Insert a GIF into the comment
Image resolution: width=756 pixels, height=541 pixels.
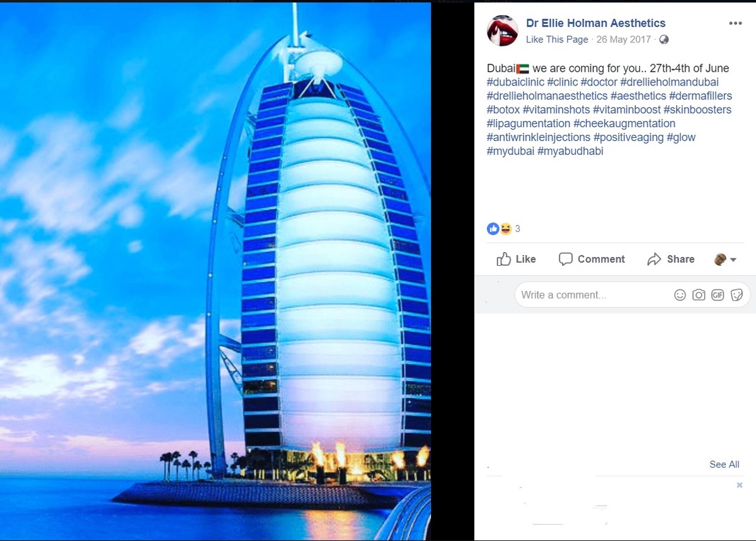(718, 295)
